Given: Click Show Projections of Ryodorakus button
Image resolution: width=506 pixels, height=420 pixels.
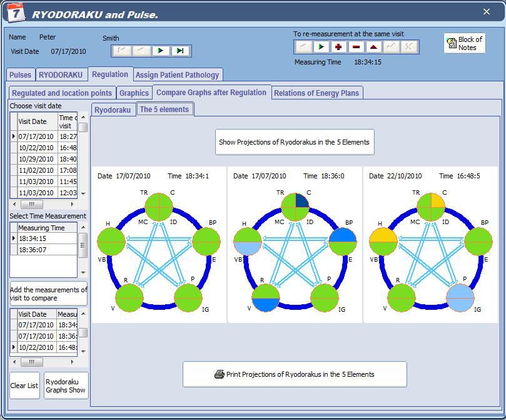Looking at the screenshot, I should click(x=295, y=142).
